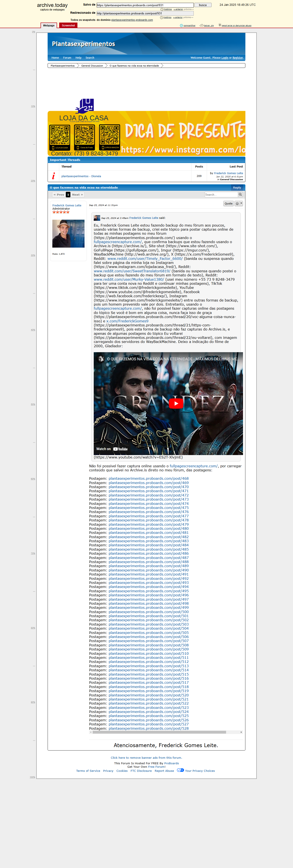Click General Discussion in last post
Image resolution: width=293 pixels, height=868 pixels.
point(231,180)
